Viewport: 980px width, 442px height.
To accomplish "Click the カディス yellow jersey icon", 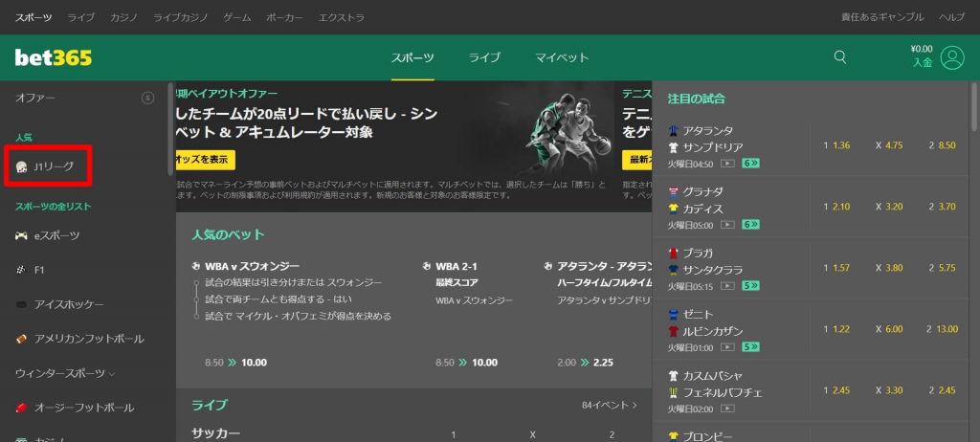I will tap(673, 209).
